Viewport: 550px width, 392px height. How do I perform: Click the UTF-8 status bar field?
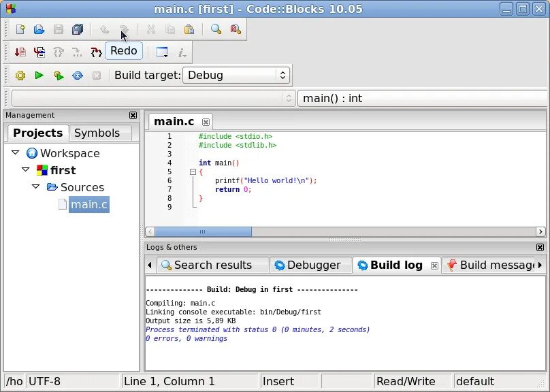[x=73, y=381]
